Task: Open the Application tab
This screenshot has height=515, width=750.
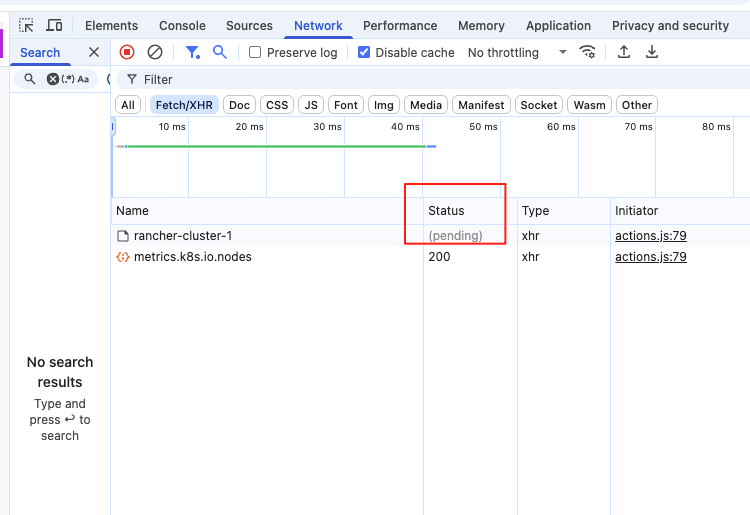Action: [558, 26]
